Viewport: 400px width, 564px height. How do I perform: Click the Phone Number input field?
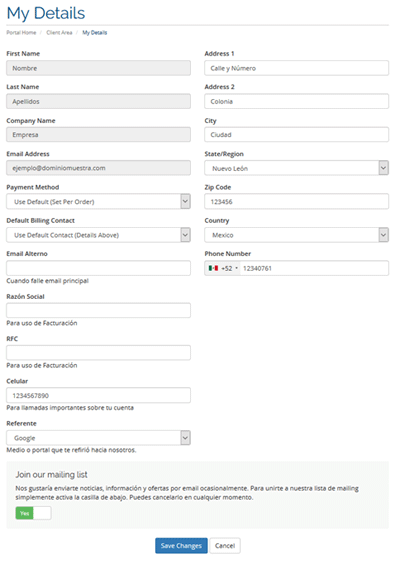[314, 268]
